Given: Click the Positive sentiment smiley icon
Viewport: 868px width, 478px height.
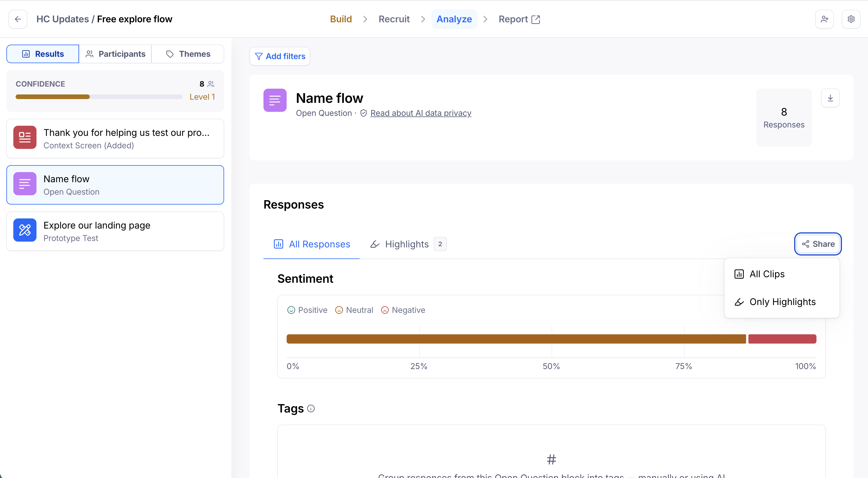Looking at the screenshot, I should (x=291, y=310).
